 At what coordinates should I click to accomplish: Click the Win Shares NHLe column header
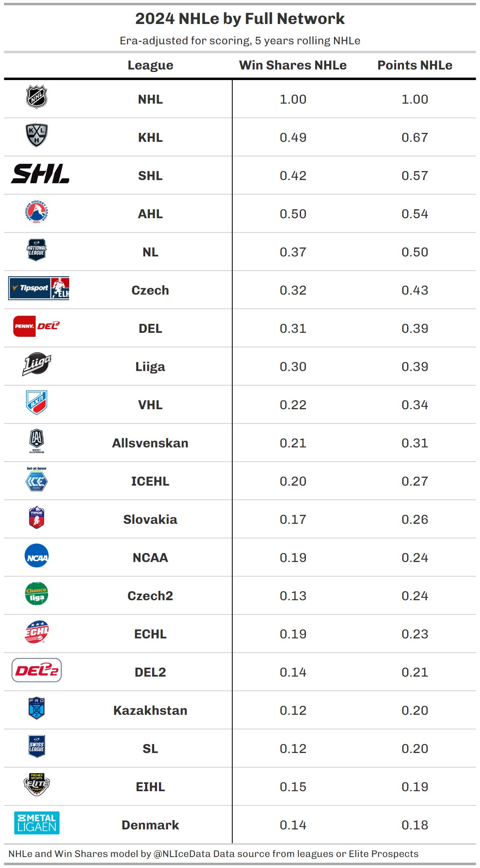click(293, 65)
